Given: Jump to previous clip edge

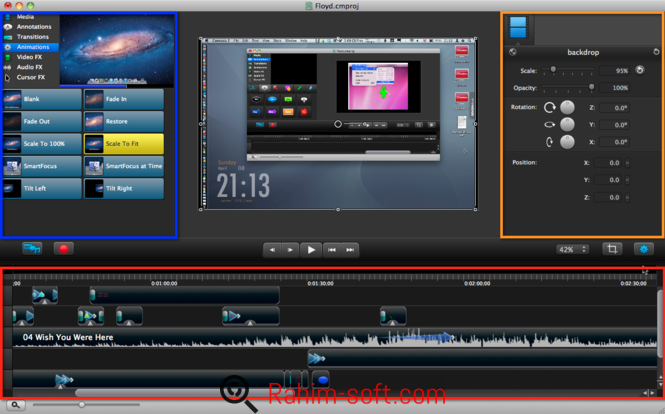Looking at the screenshot, I should click(332, 250).
